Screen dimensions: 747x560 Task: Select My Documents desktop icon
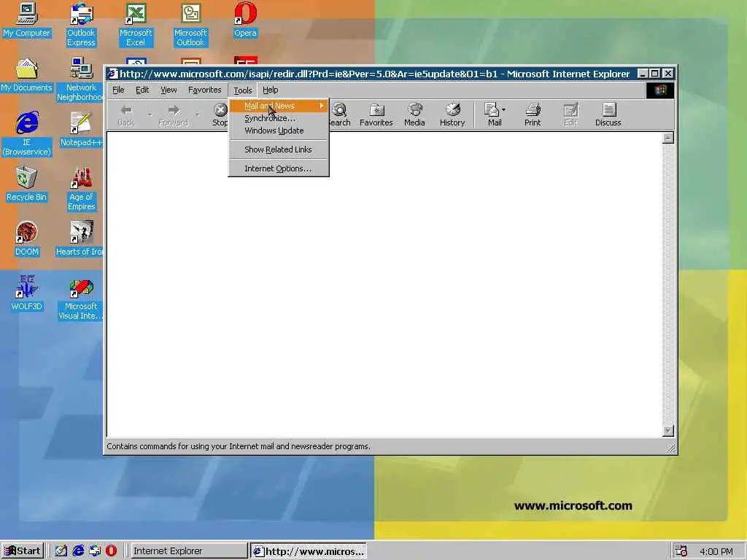[x=26, y=75]
